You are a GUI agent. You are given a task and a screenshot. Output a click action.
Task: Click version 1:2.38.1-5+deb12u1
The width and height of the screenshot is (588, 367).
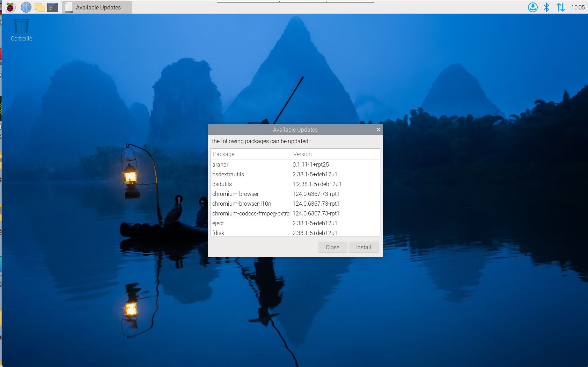click(317, 184)
